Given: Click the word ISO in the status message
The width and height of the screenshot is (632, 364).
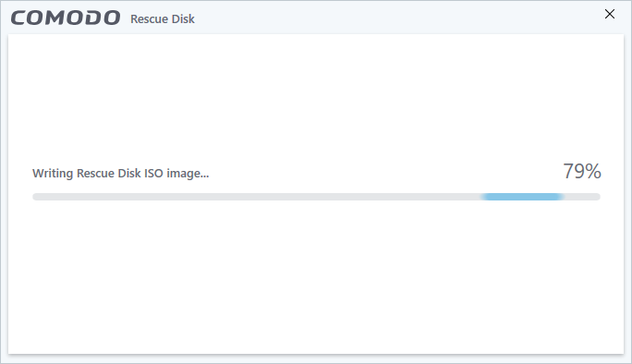Looking at the screenshot, I should pyautogui.click(x=153, y=174).
